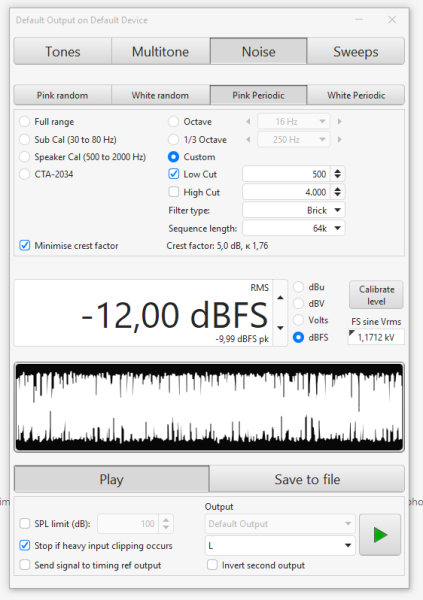Click the noise waveform preview display

[x=209, y=408]
